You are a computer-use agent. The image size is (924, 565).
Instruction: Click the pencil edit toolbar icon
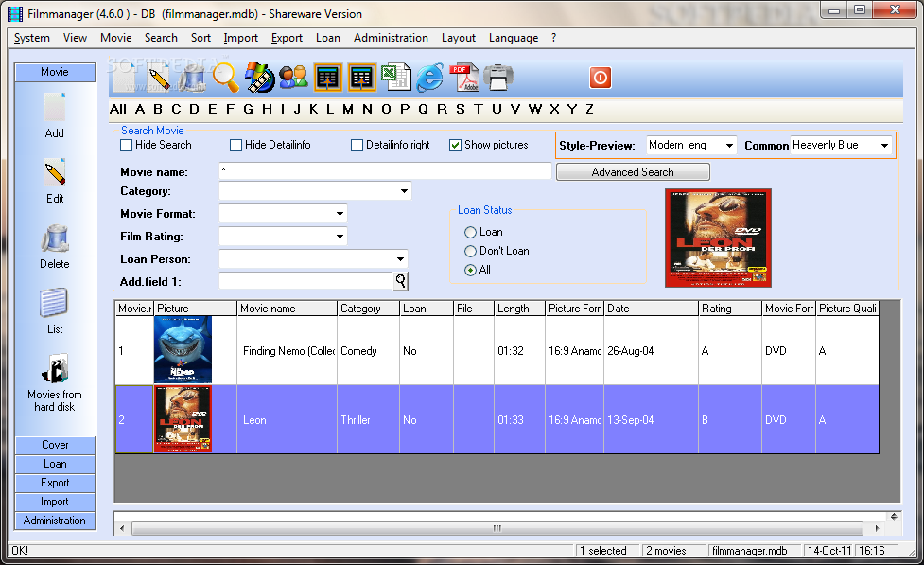[x=159, y=78]
